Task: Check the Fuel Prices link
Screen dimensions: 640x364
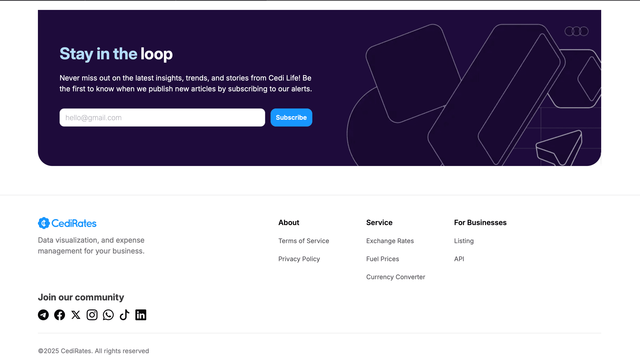Action: pos(383,259)
